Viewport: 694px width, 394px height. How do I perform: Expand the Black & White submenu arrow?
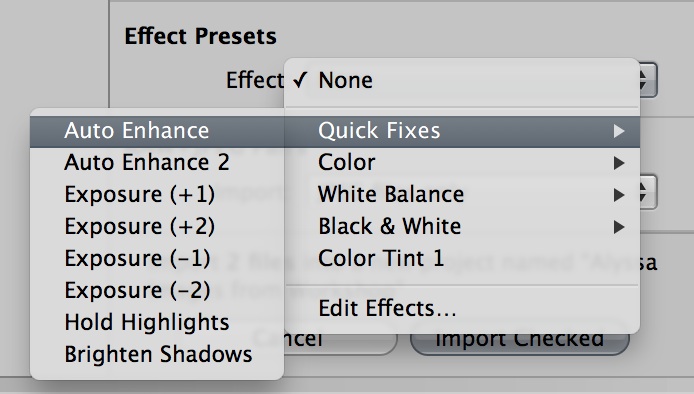619,227
